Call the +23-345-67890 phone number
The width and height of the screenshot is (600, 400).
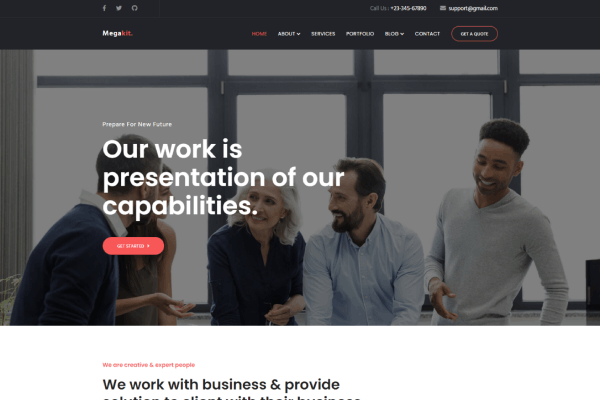(408, 8)
